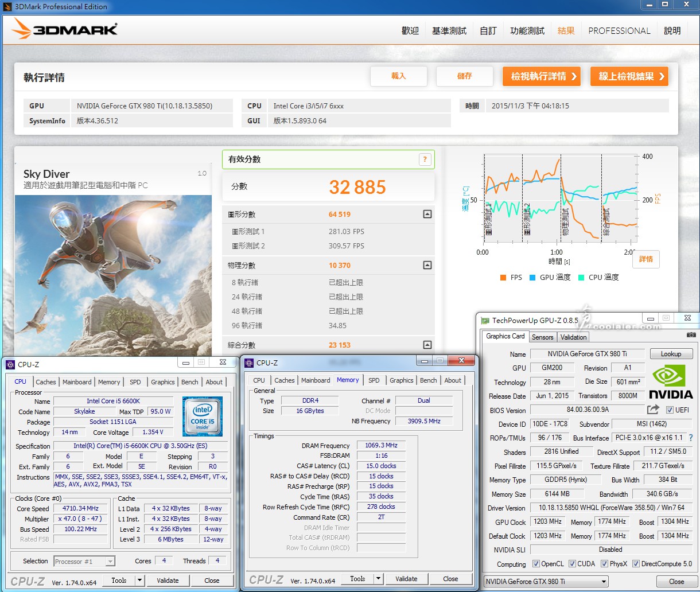Screen dimensions: 700x592
Task: Open Tools dropdown arrow in CPU window
Action: tap(139, 580)
